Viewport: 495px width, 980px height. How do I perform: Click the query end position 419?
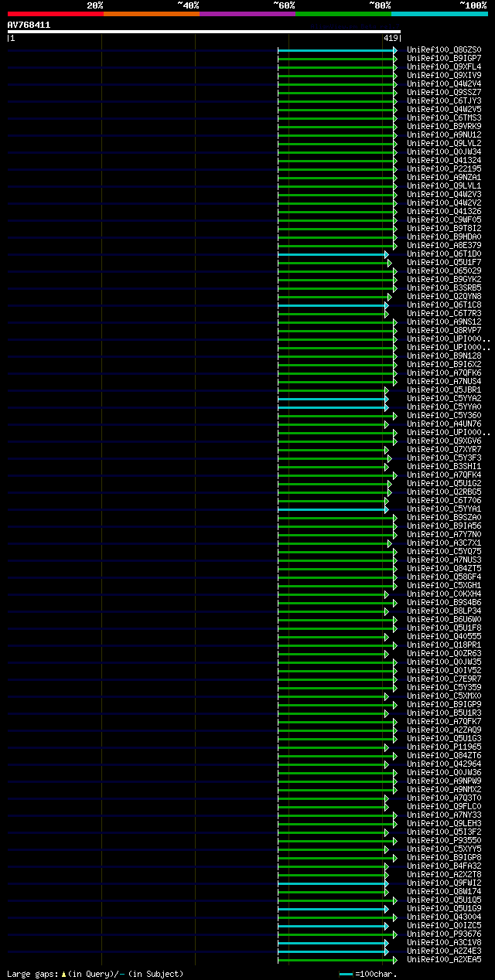pos(391,38)
